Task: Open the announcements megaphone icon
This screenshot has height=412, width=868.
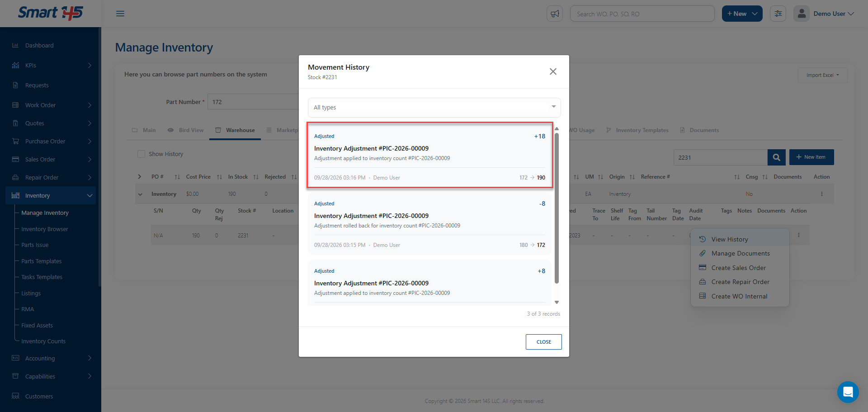Action: 555,14
